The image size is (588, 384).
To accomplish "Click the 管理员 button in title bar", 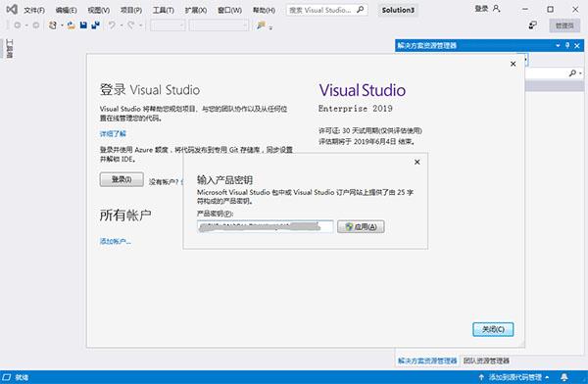I will coord(564,25).
